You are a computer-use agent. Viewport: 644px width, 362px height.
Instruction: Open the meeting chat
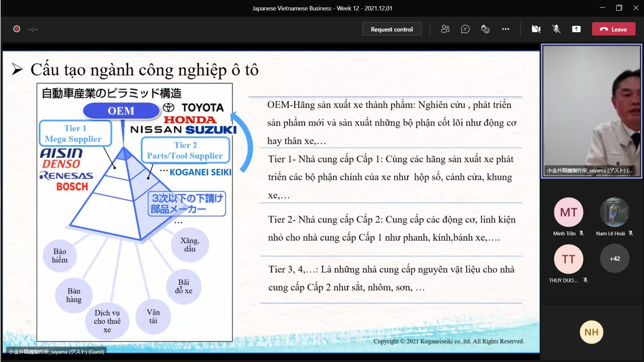coord(465,29)
